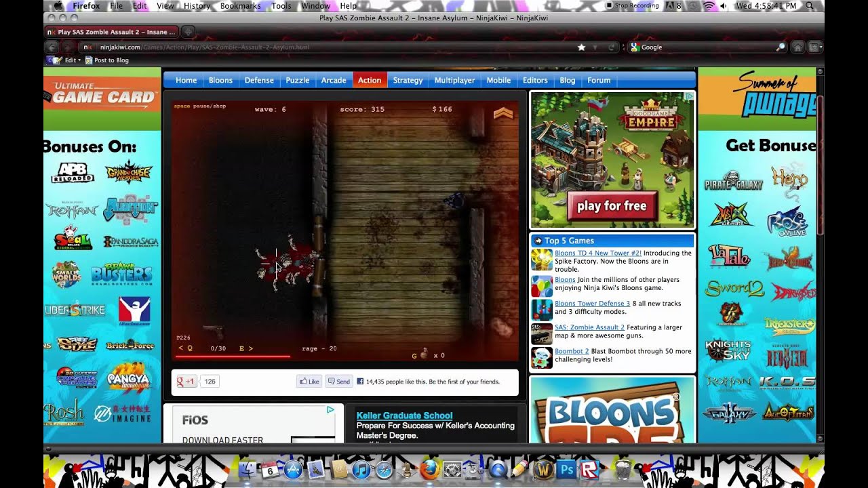Open the Bloons Tower Defense 3 link

pos(592,303)
